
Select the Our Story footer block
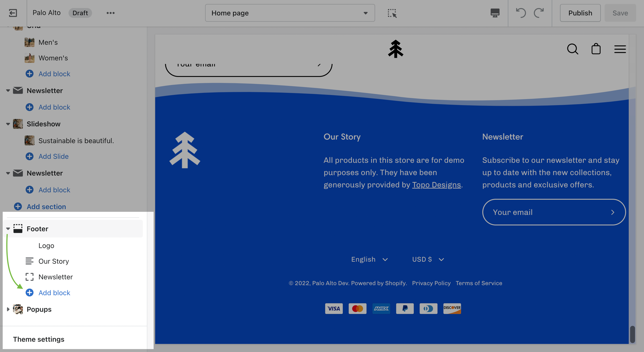(x=54, y=261)
